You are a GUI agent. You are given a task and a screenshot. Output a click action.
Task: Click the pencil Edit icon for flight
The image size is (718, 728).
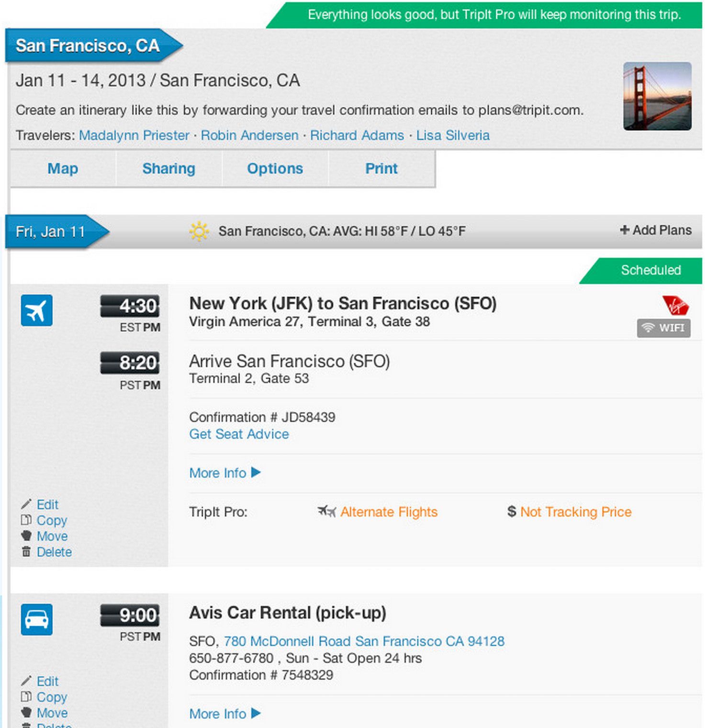pos(26,504)
